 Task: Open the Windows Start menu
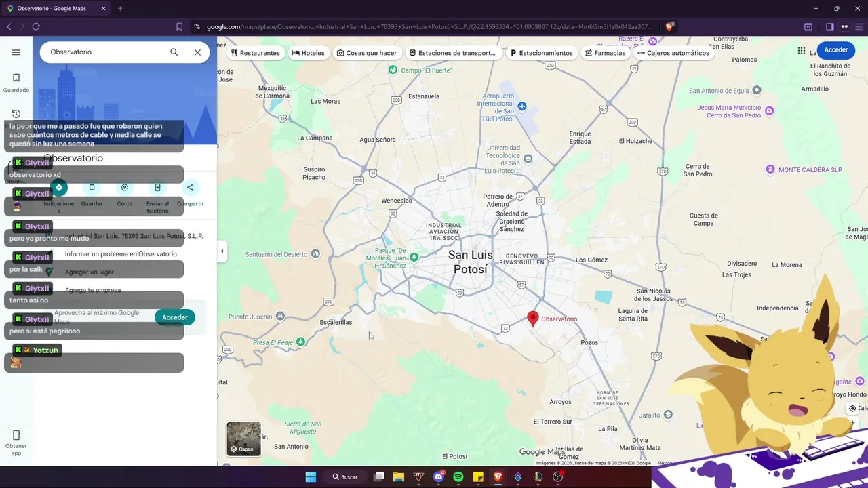[x=311, y=476]
